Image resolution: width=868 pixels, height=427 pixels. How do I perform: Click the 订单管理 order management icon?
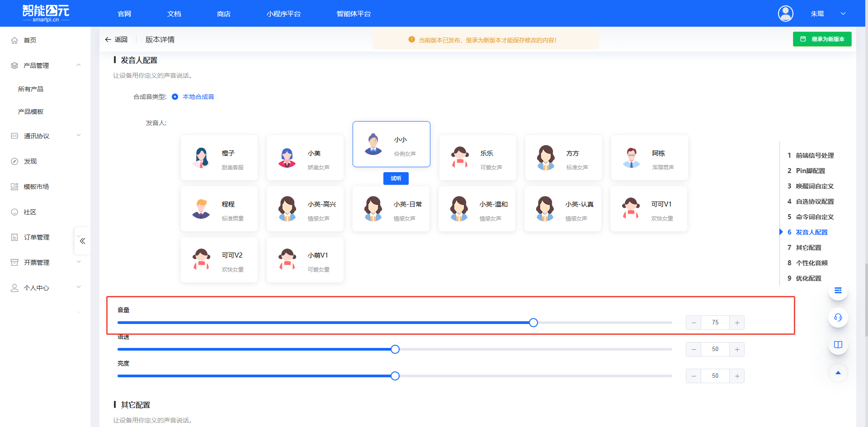pos(14,237)
